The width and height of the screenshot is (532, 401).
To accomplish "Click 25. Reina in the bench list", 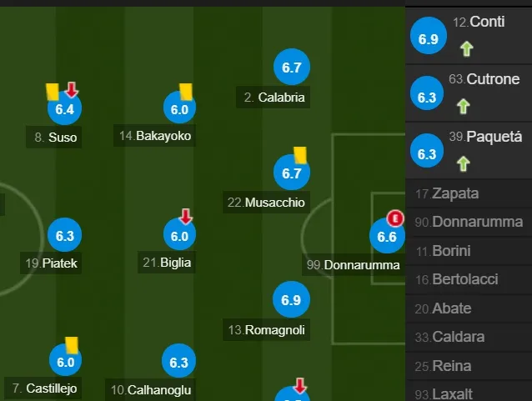I will point(469,366).
